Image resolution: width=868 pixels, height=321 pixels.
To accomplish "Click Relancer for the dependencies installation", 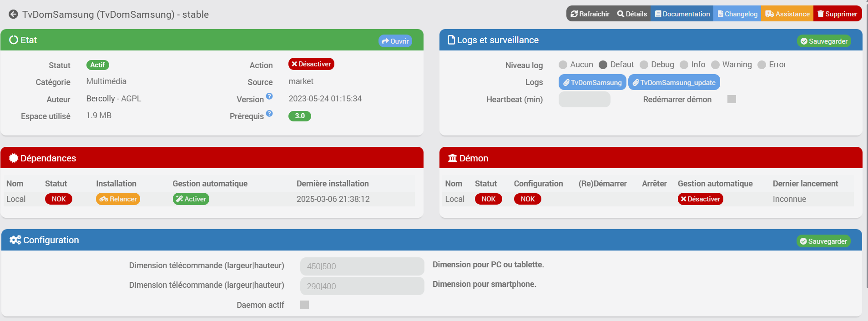I will pos(118,199).
